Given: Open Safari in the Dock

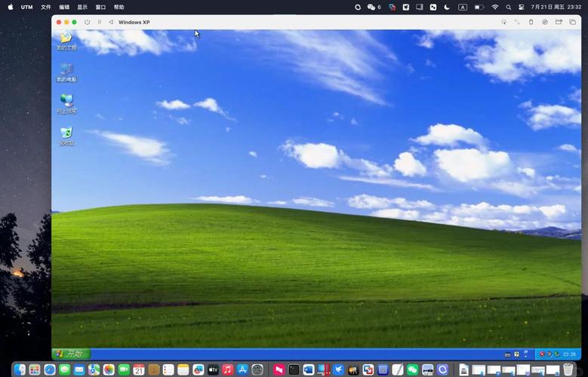Looking at the screenshot, I should (x=50, y=370).
